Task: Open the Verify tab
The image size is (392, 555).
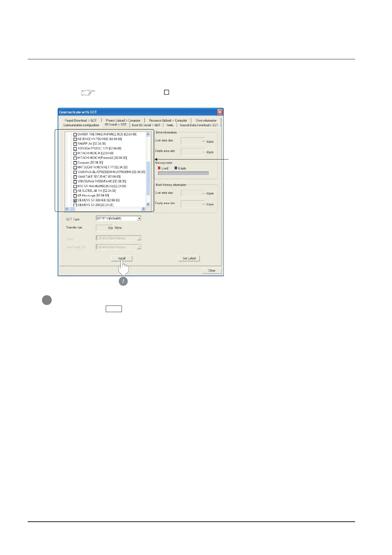Action: 170,125
